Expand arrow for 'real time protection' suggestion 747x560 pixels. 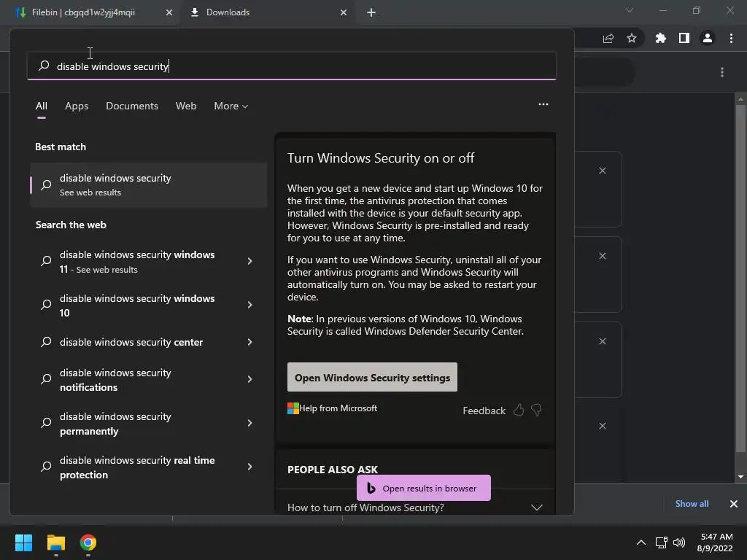(x=249, y=467)
